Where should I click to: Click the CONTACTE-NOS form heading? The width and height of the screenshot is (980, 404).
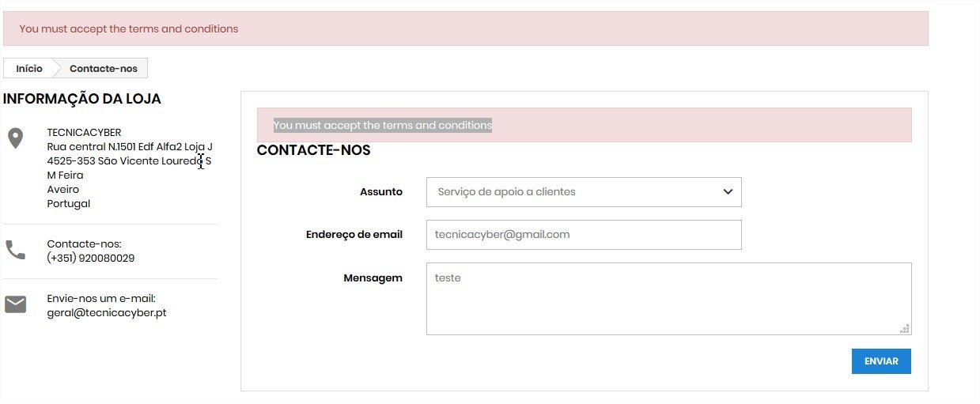click(x=313, y=150)
